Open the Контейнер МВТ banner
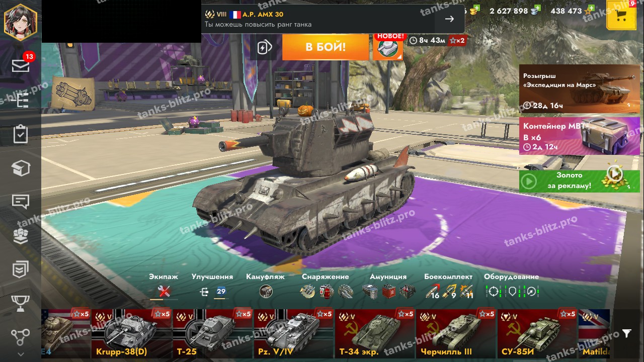644x362 pixels. point(580,136)
